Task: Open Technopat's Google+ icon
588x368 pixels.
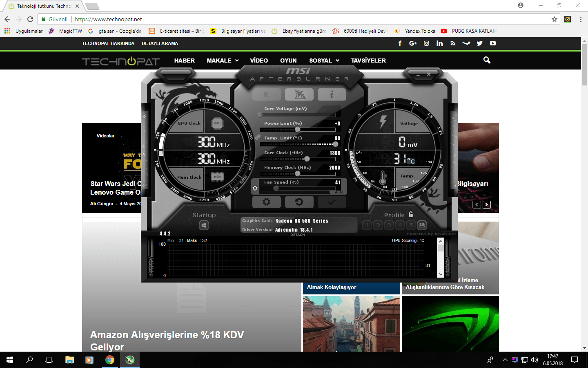Action: (x=413, y=43)
